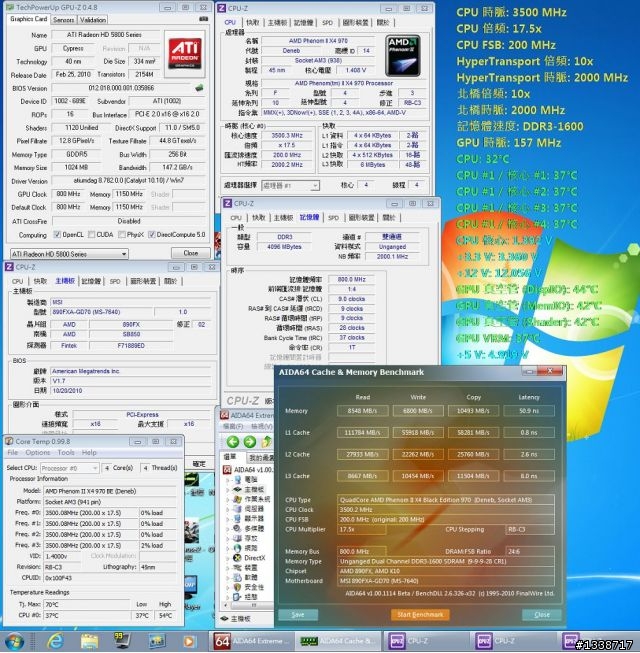Click the taskbar monitor icon labeled 99
Viewport: 640px width, 653px height.
[x=122, y=641]
